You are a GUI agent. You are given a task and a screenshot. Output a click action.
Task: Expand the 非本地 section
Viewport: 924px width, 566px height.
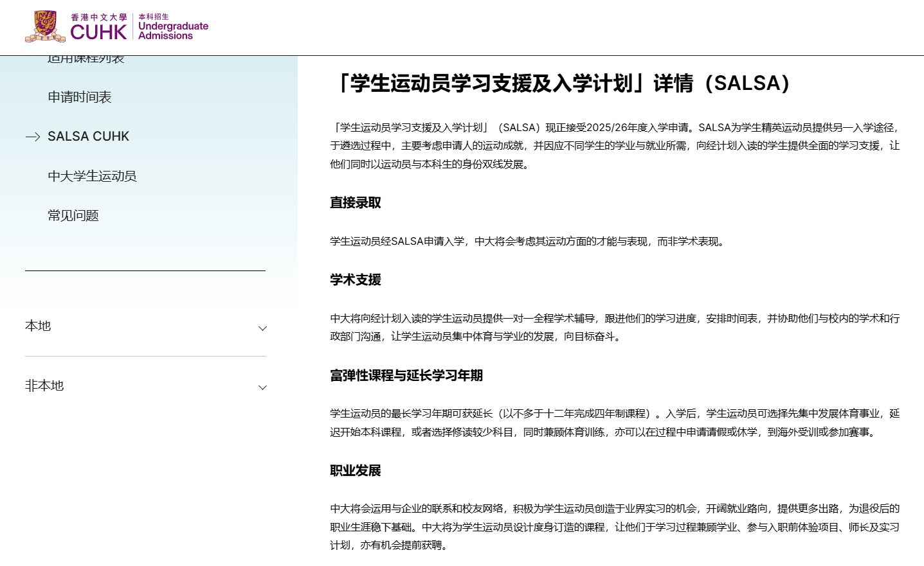[x=145, y=386]
